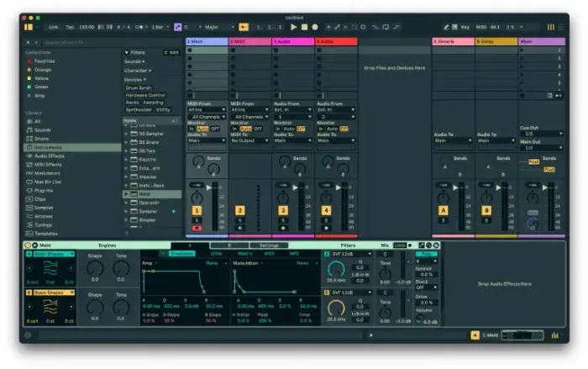Viewport: 588px width, 369px height.
Task: Toggle browser show/hide icon
Action: 28,27
